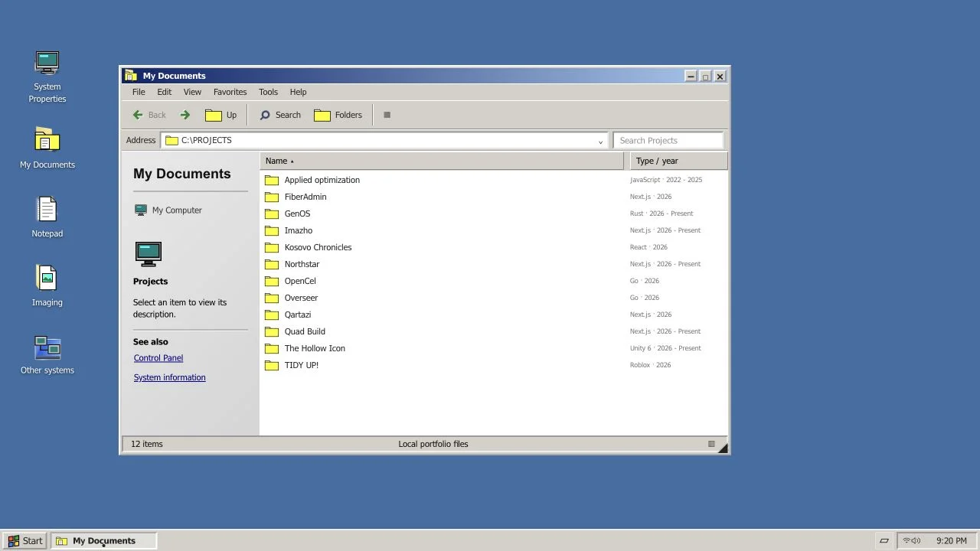Select the Kosovo Chronicles folder icon

[x=272, y=247]
